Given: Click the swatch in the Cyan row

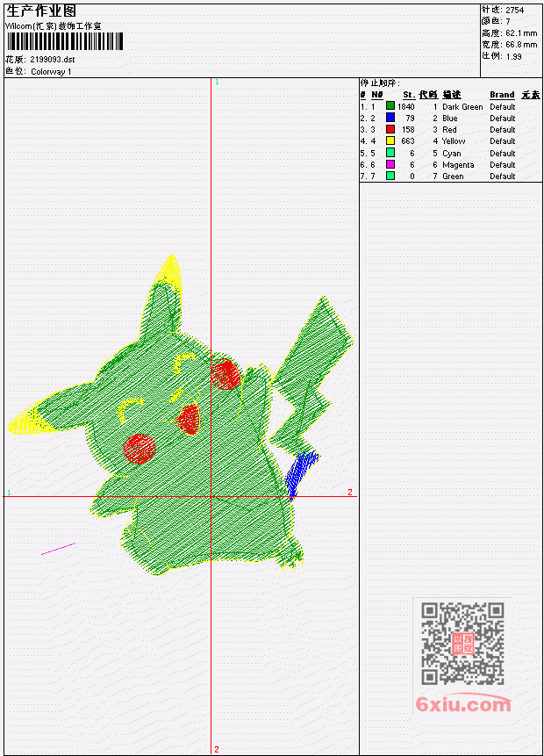Looking at the screenshot, I should click(x=390, y=153).
